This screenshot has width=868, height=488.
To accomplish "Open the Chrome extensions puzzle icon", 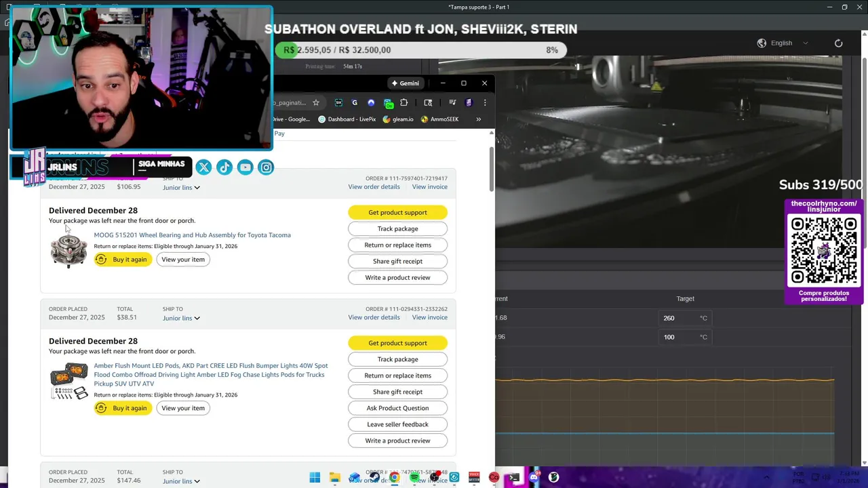I will pos(404,102).
